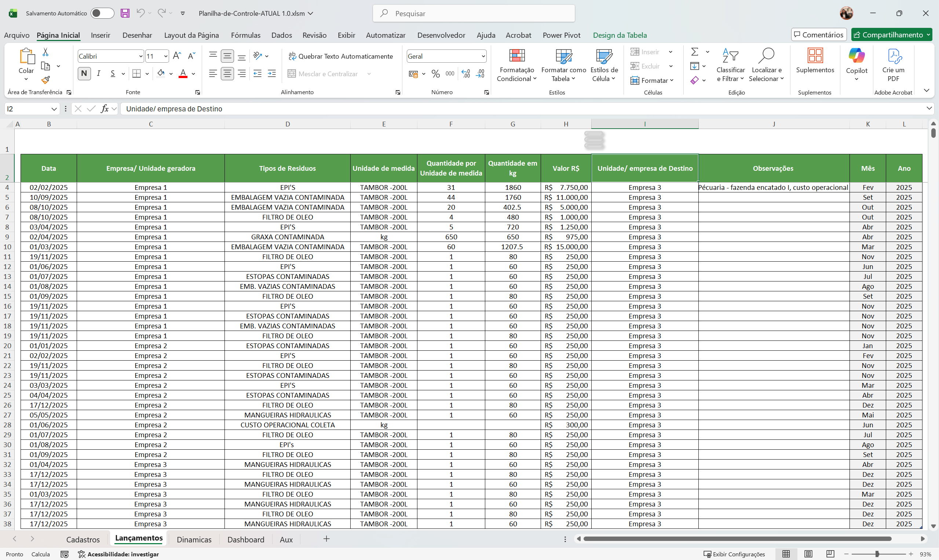Click the Pesquisar search box
Screen dimensions: 939x560
coord(474,13)
